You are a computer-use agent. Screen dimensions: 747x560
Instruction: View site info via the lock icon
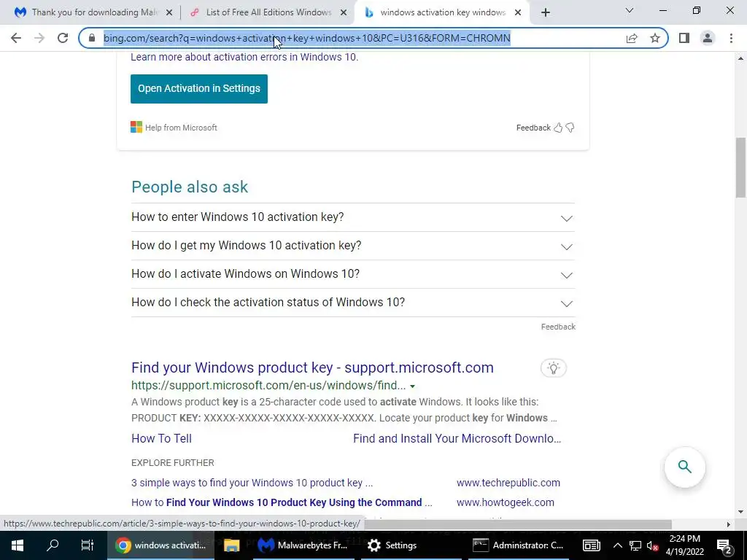[92, 38]
